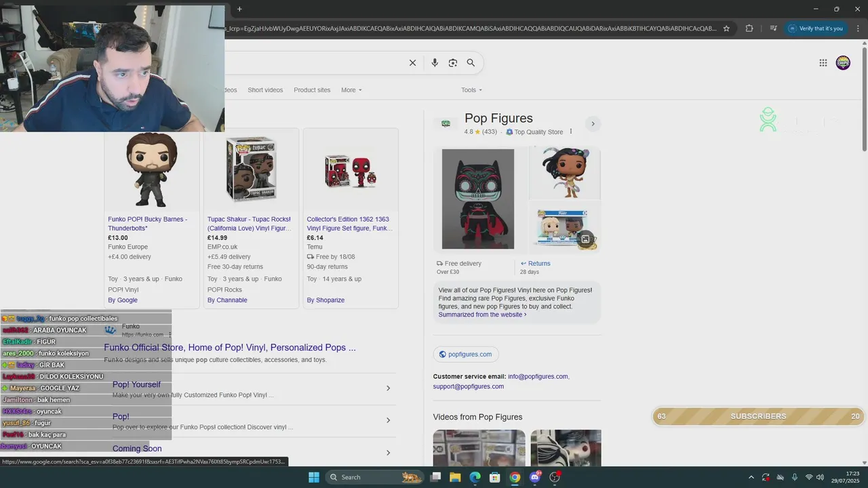
Task: Launch Microsoft Edge from taskbar
Action: [475, 477]
